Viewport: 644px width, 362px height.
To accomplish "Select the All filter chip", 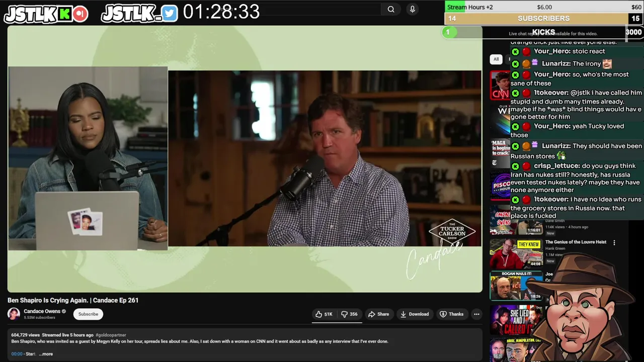I will (x=496, y=59).
